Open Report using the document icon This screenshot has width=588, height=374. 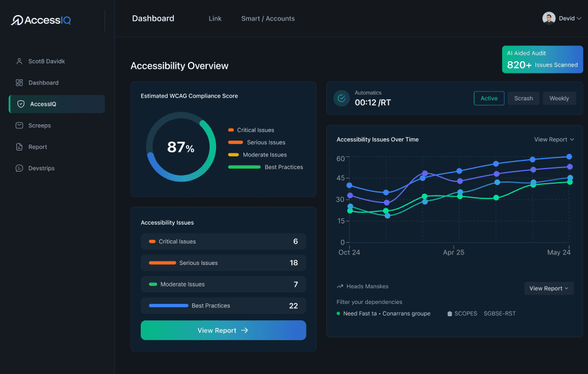pos(19,146)
